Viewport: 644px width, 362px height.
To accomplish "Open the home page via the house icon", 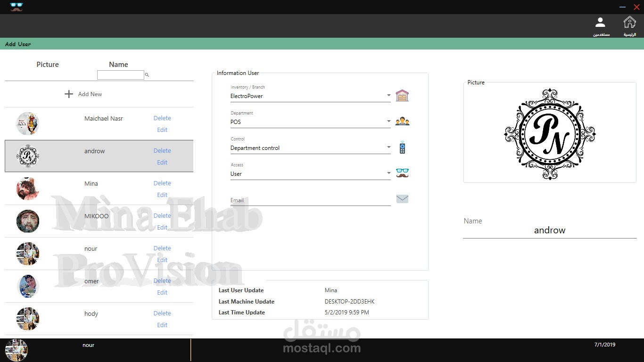I will [x=629, y=22].
